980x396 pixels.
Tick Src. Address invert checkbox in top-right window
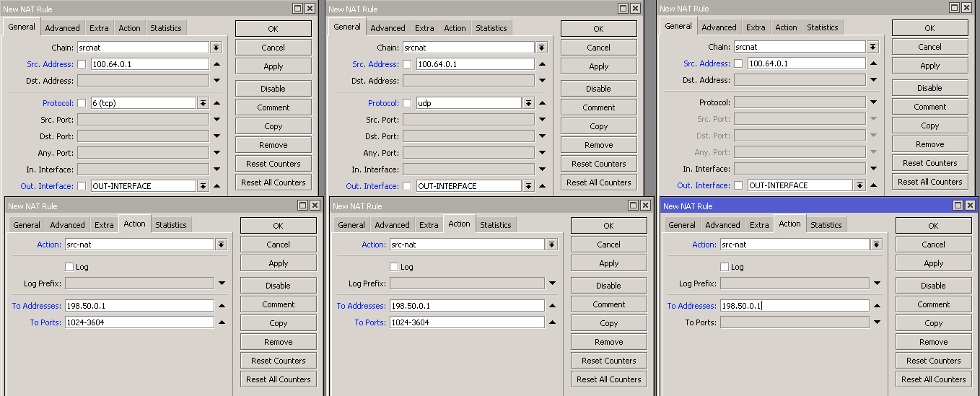738,63
